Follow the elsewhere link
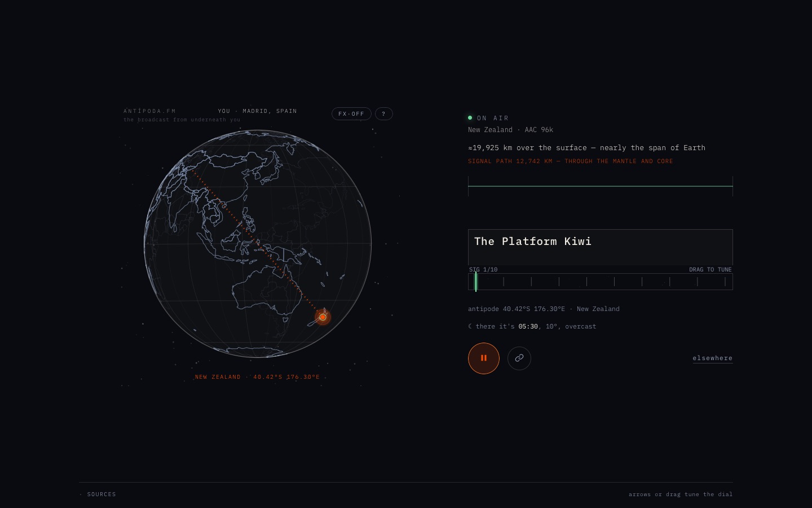Viewport: 812px width, 508px height. [713, 358]
